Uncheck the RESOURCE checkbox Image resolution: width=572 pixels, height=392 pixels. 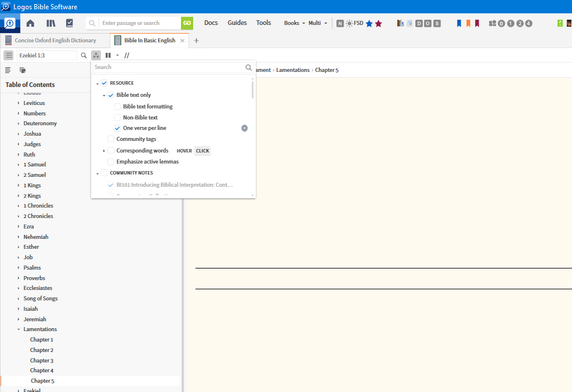[104, 83]
